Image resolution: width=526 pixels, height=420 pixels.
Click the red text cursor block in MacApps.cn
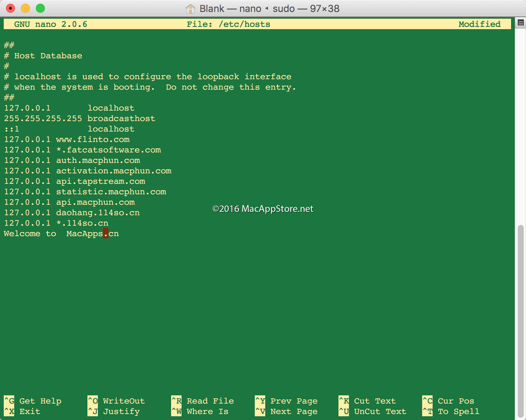click(x=106, y=234)
